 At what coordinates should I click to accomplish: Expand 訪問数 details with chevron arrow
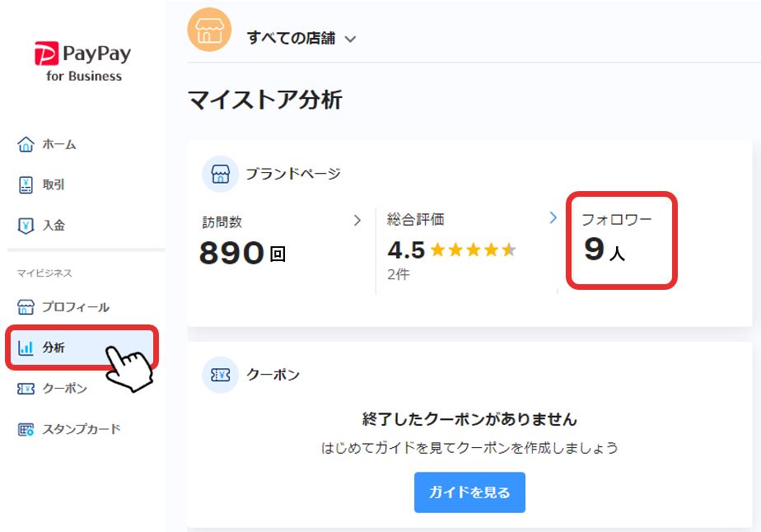coord(357,221)
